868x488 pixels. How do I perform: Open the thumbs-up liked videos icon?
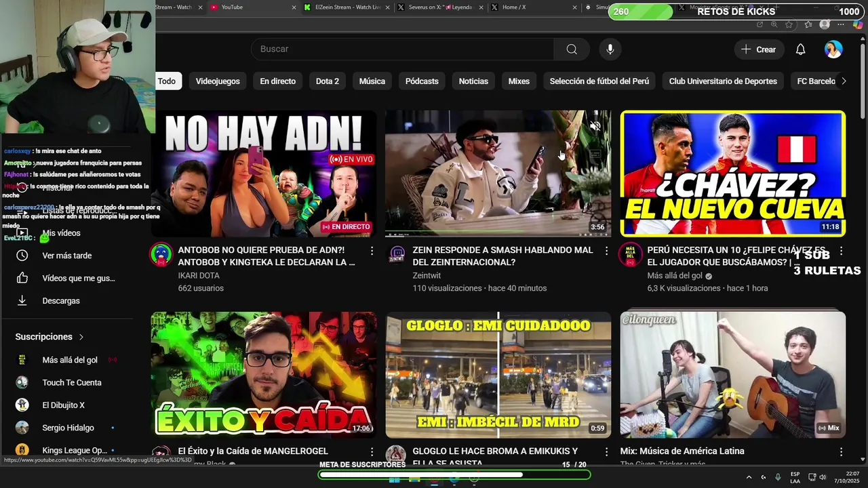point(22,278)
